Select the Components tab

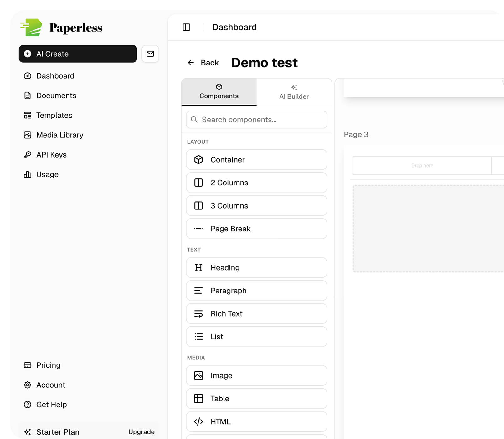click(x=219, y=92)
